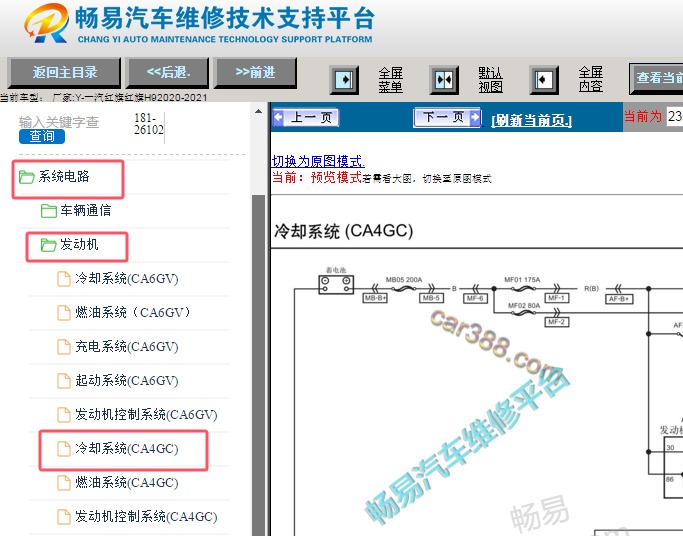This screenshot has width=683, height=536.
Task: Open 发动机控制系统(CA4GC) document
Action: click(146, 516)
